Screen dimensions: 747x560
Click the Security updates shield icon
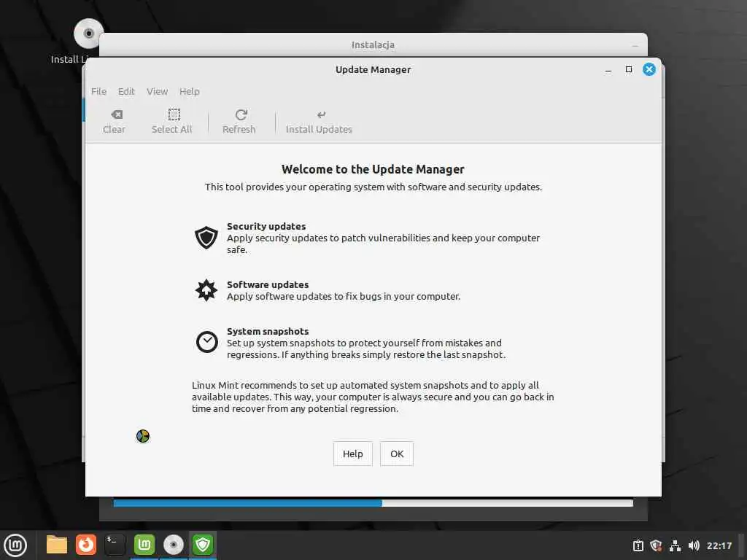(206, 237)
